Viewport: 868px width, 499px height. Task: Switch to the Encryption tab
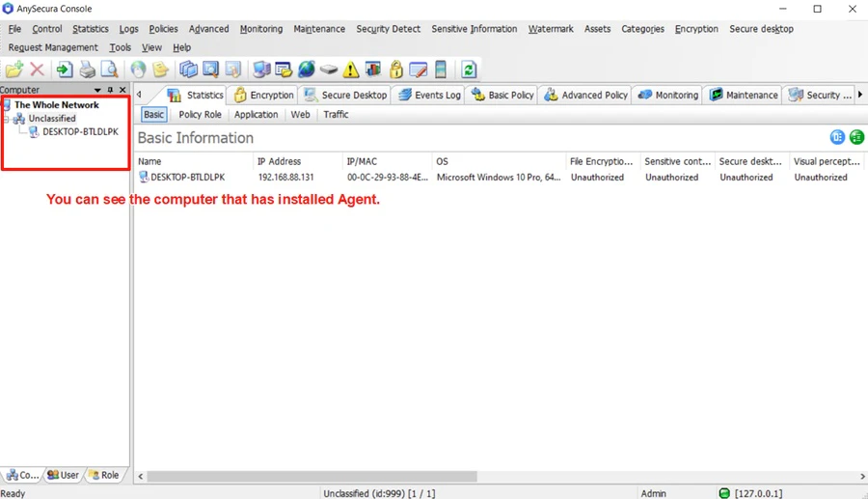[263, 96]
